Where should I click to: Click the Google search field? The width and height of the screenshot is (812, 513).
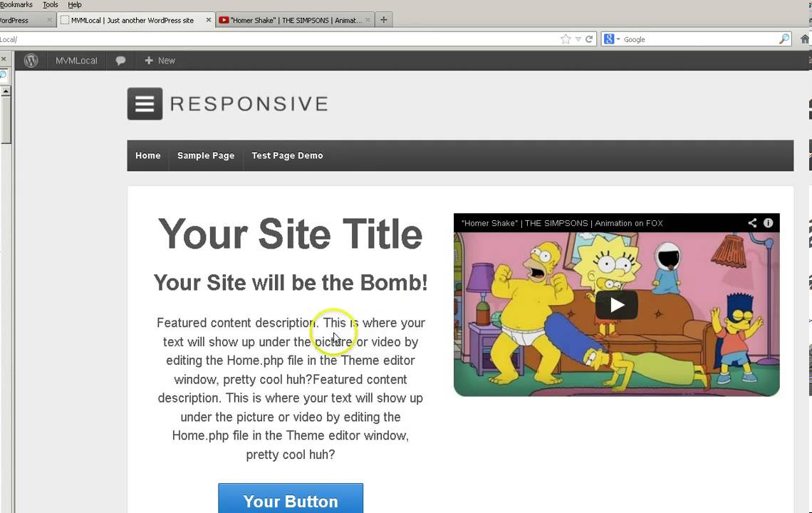point(699,39)
